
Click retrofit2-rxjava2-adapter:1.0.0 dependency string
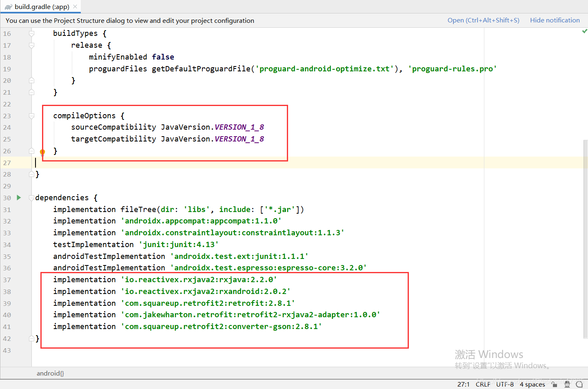coord(250,315)
